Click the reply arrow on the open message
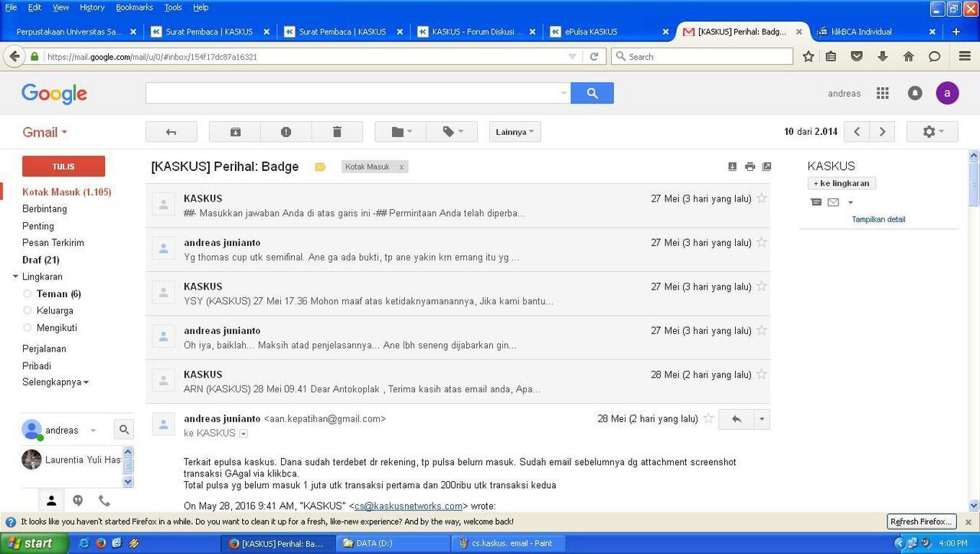The height and width of the screenshot is (554, 980). pyautogui.click(x=737, y=419)
